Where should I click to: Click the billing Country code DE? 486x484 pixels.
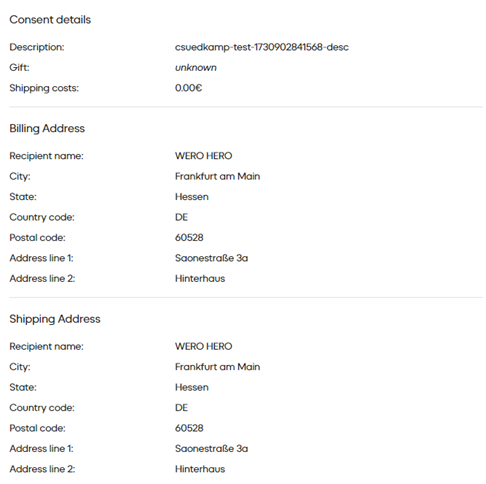click(x=181, y=217)
